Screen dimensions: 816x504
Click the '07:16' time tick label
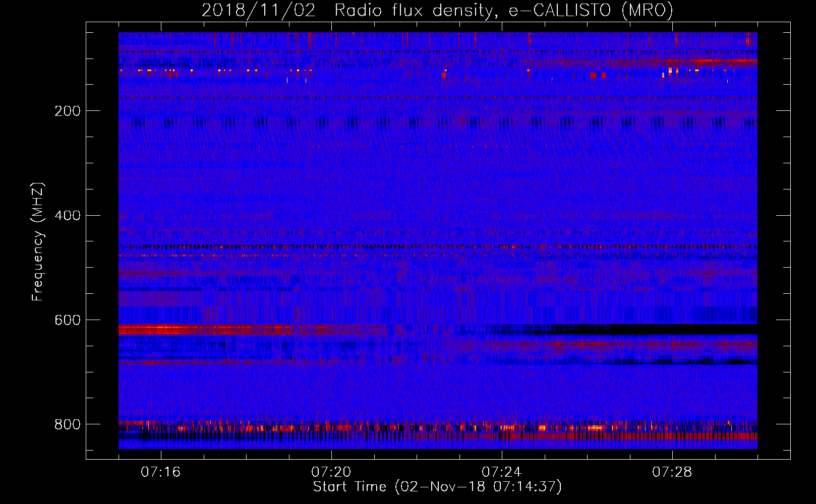tap(161, 472)
